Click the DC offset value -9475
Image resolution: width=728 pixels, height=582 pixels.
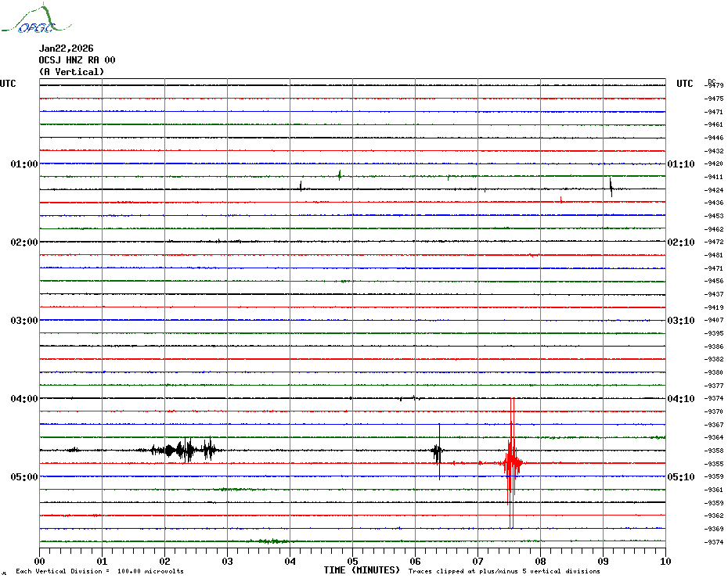coord(714,99)
